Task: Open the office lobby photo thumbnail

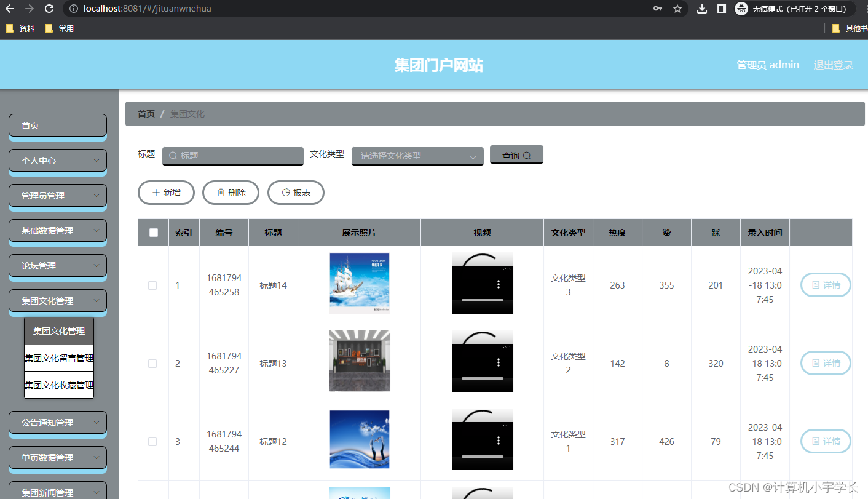Action: pyautogui.click(x=360, y=361)
